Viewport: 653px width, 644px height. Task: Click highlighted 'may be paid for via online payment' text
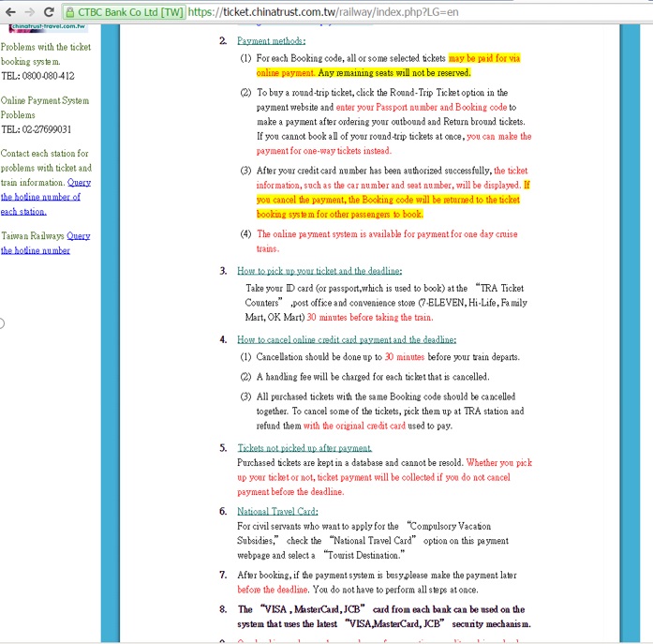388,66
